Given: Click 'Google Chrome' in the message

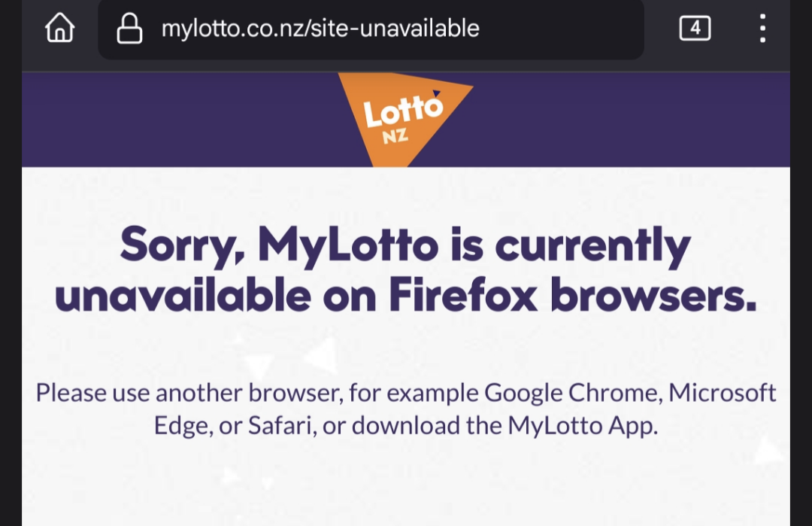Looking at the screenshot, I should click(573, 393).
